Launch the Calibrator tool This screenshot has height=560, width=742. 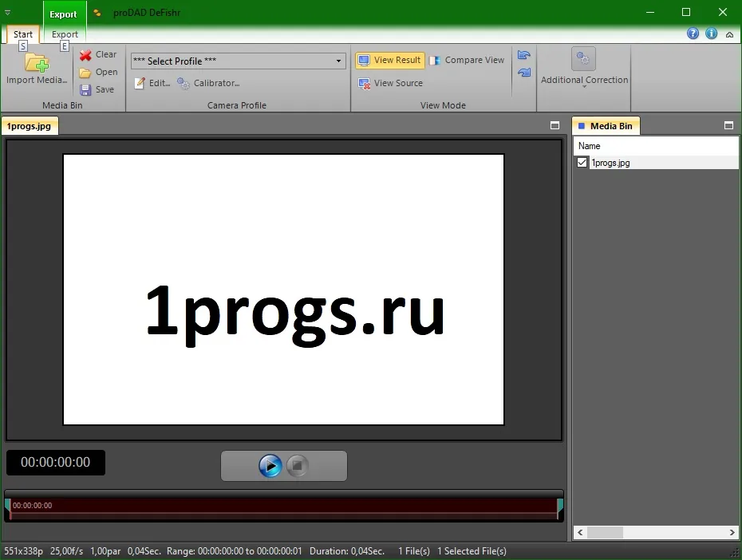pyautogui.click(x=209, y=83)
